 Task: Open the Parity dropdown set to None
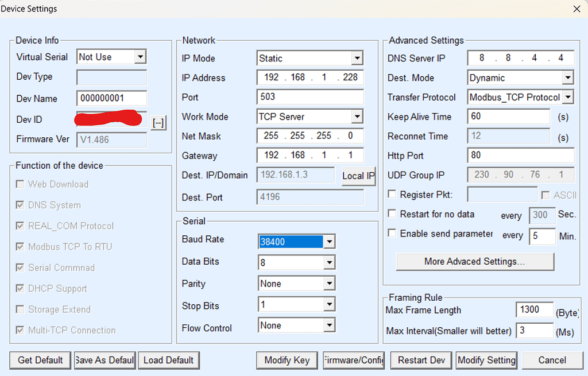click(330, 283)
